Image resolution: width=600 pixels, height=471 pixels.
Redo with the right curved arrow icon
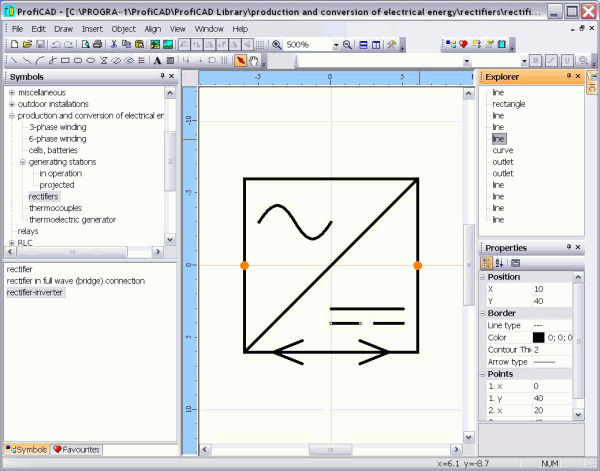point(68,45)
